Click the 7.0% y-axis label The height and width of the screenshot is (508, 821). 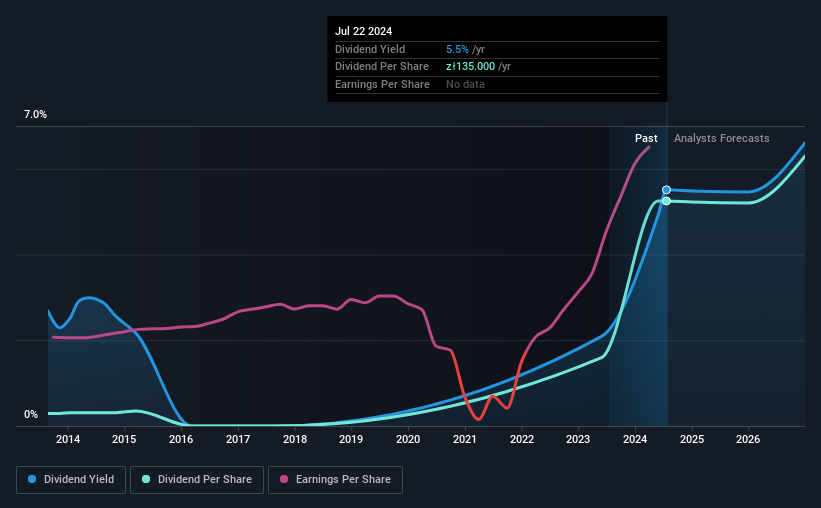pos(35,115)
